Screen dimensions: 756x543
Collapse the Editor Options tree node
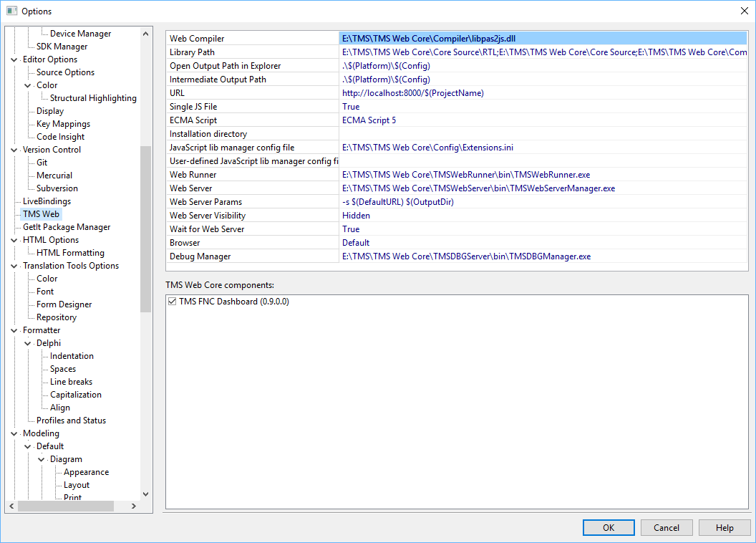(13, 59)
